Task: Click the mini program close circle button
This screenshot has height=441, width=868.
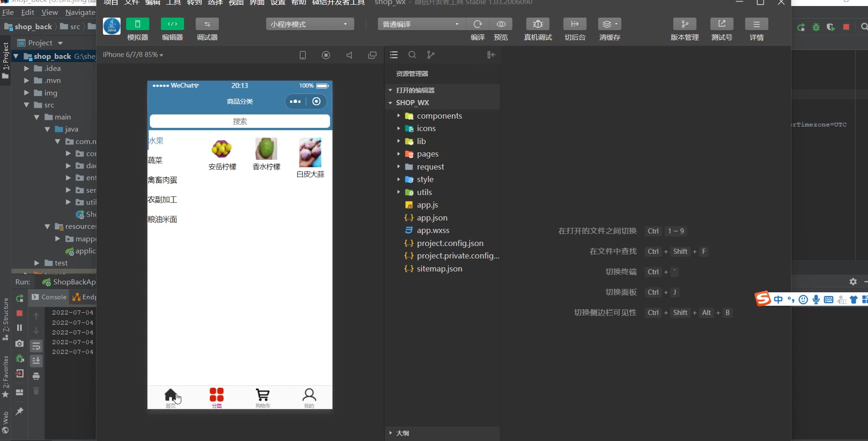Action: [317, 101]
